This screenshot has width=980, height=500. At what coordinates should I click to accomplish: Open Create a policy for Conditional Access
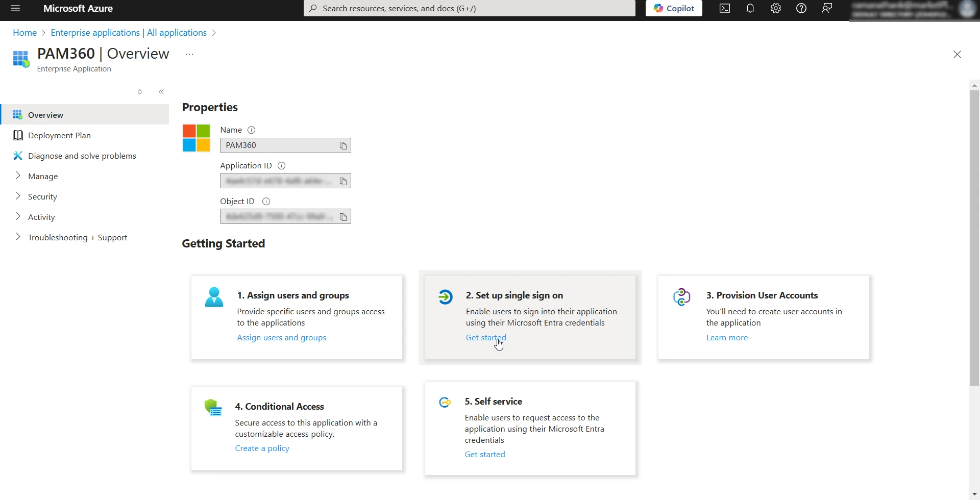point(262,448)
